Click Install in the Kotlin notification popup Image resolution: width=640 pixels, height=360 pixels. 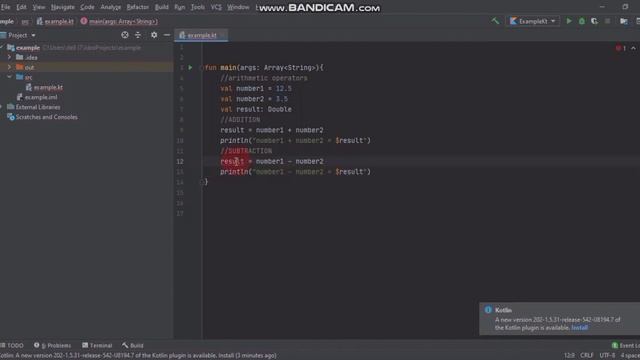tap(579, 328)
